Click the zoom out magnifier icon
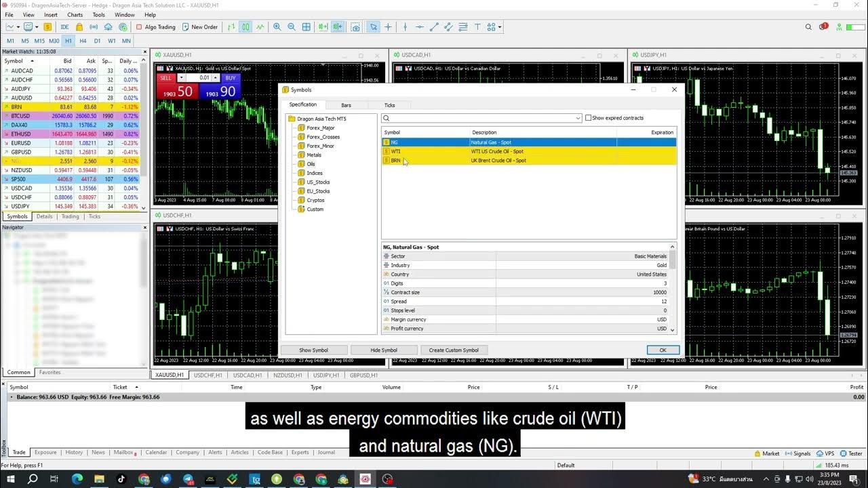Screen dimensions: 868x488 (292, 27)
